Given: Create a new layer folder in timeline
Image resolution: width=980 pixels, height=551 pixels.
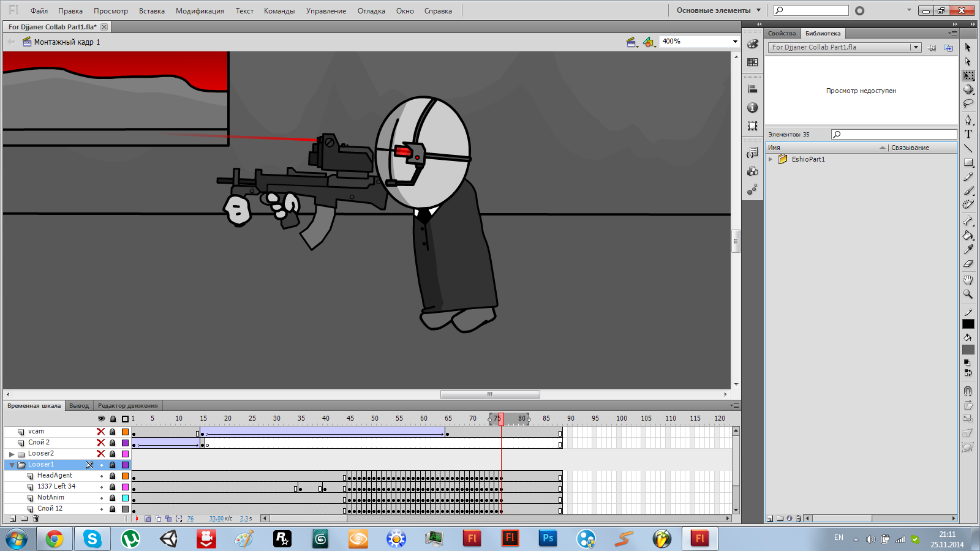Looking at the screenshot, I should (x=24, y=519).
